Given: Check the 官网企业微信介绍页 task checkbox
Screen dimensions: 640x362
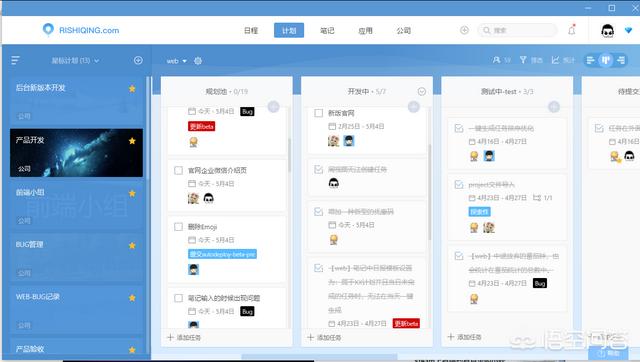Looking at the screenshot, I should (x=178, y=170).
